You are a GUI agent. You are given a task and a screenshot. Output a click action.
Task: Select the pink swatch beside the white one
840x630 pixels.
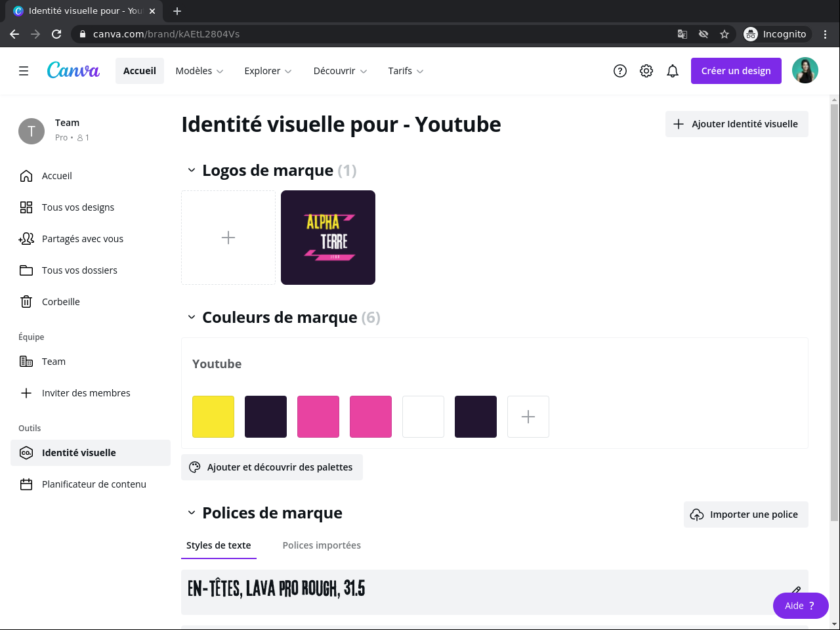[x=371, y=417]
